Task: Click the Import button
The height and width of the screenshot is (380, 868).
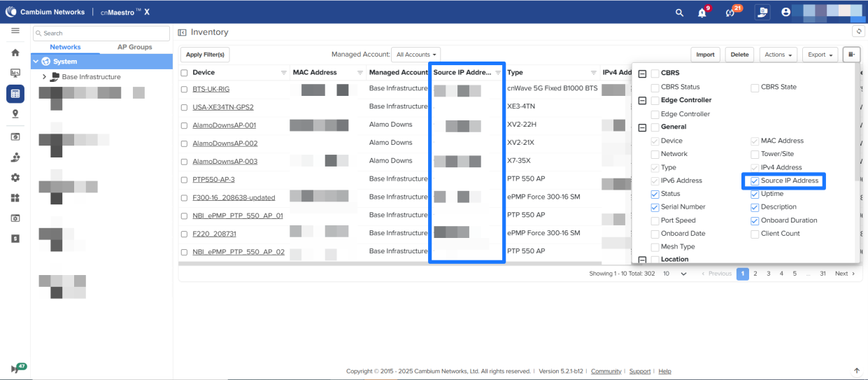Action: tap(705, 54)
